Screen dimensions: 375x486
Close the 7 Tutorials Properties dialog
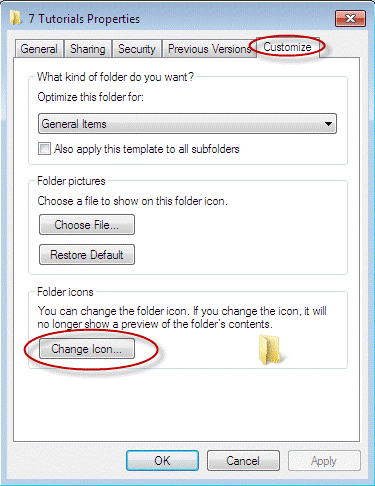[x=350, y=18]
